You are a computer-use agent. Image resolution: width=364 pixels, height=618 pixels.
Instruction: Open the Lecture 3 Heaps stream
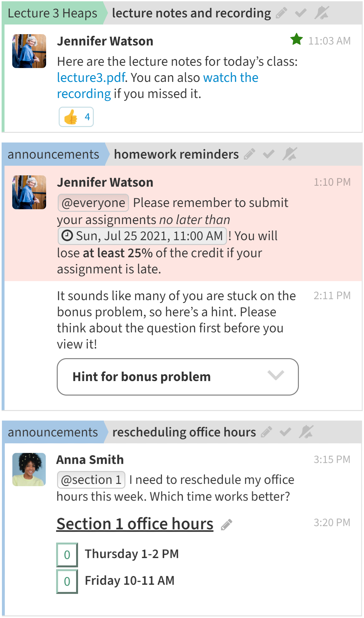pos(52,13)
